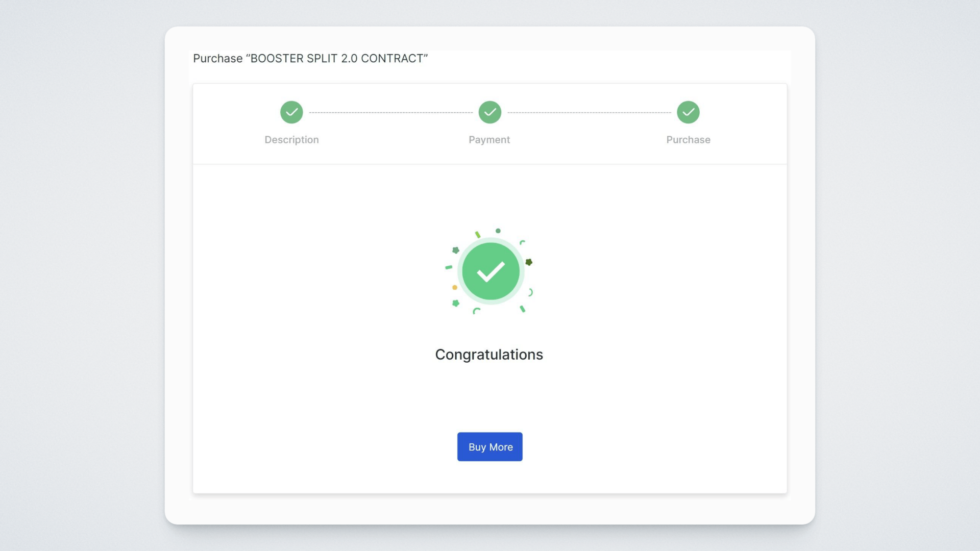Click the Congratulations heading
980x551 pixels.
[x=489, y=355]
